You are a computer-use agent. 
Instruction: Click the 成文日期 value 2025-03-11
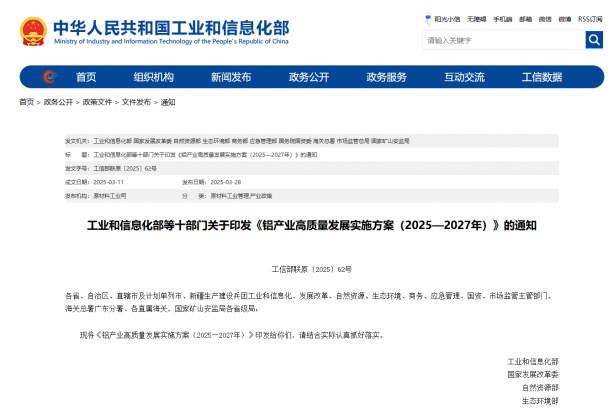tap(108, 182)
